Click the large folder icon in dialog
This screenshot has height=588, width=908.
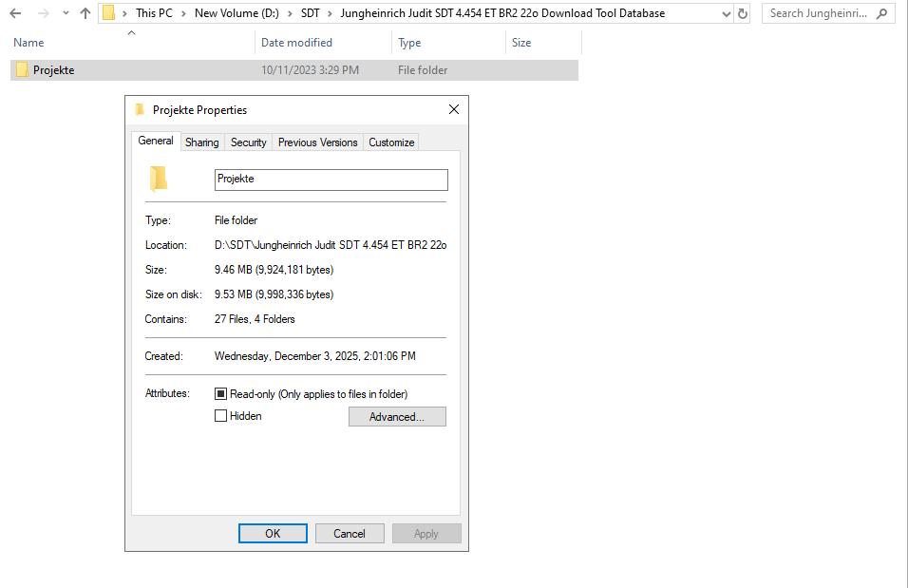coord(159,179)
